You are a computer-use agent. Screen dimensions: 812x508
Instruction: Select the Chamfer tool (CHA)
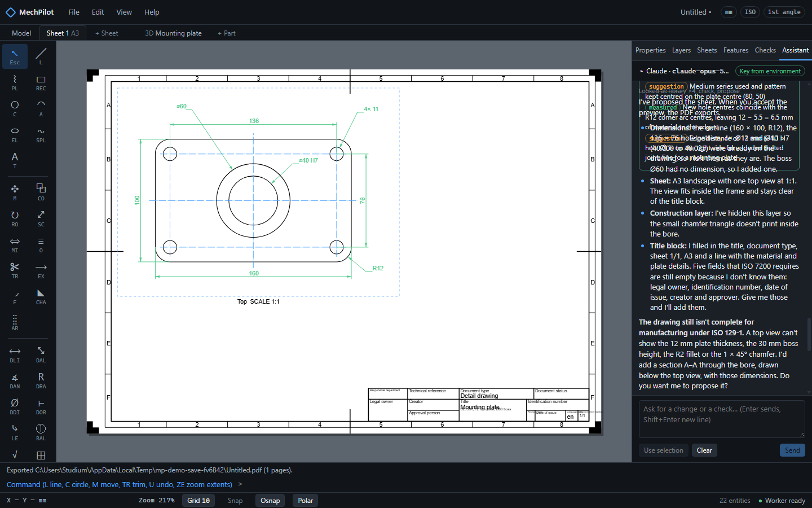click(41, 296)
